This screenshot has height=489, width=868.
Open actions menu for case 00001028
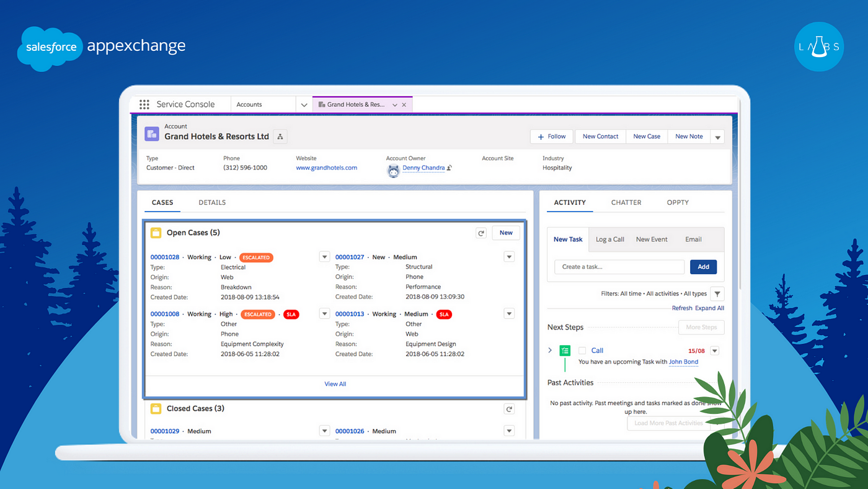tap(324, 257)
